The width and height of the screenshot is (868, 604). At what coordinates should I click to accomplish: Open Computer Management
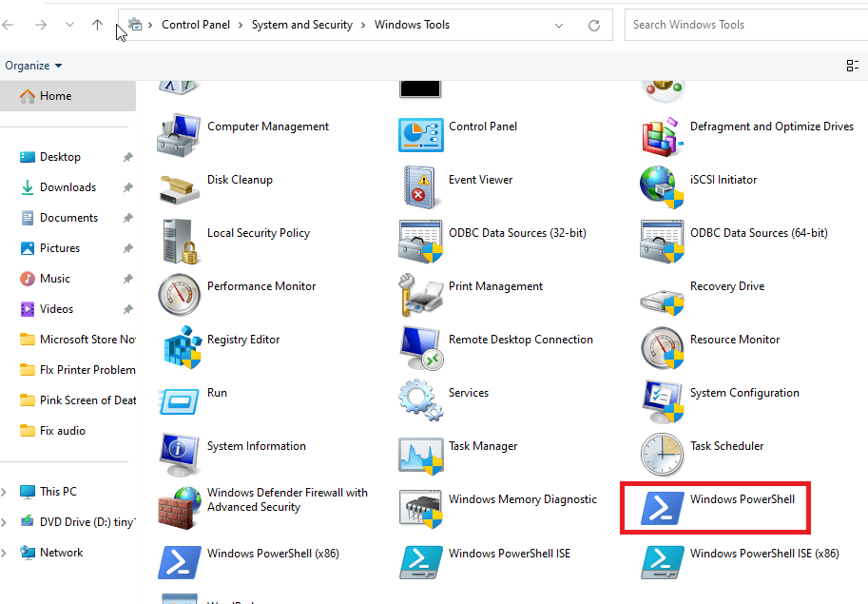coord(267,126)
